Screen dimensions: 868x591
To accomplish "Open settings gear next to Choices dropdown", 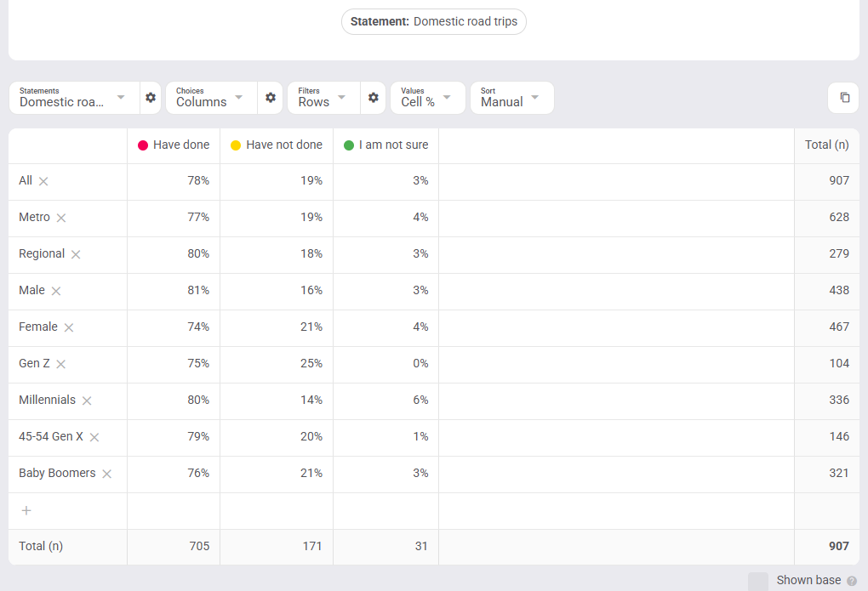I will tap(270, 98).
